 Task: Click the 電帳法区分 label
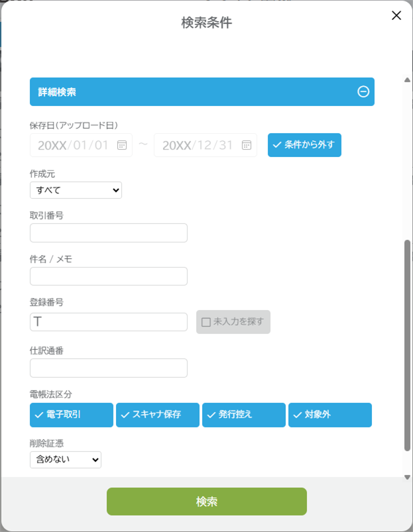[51, 394]
